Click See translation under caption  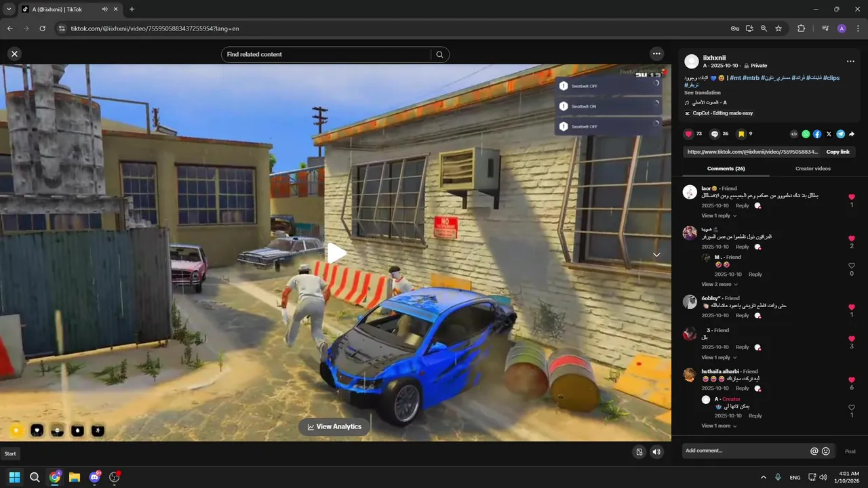point(703,93)
